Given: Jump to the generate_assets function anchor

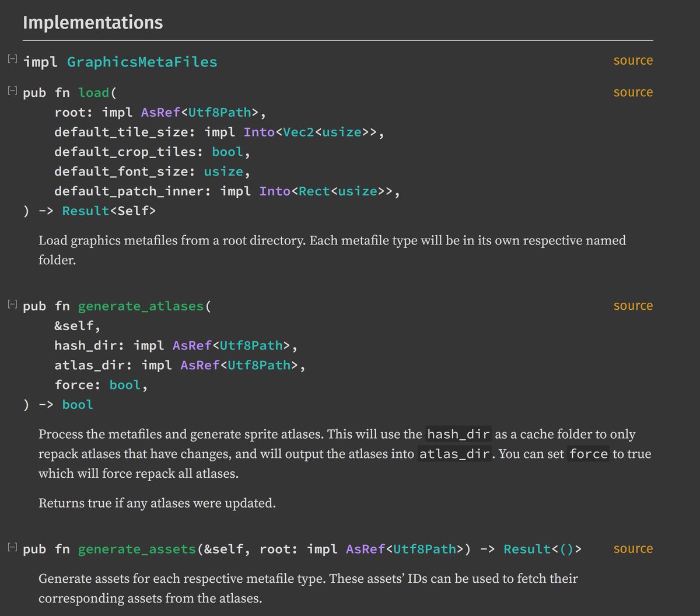Looking at the screenshot, I should coord(137,549).
